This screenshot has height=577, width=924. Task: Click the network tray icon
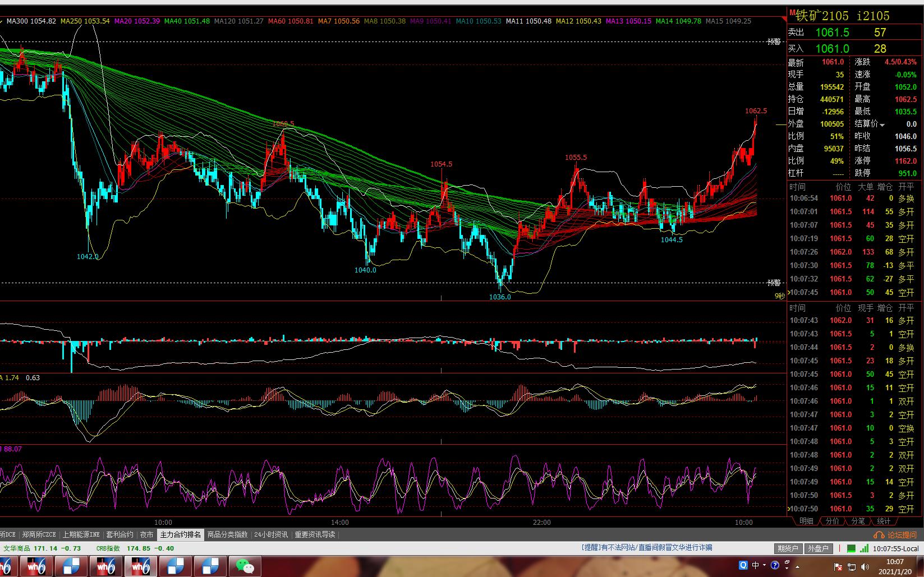(852, 566)
